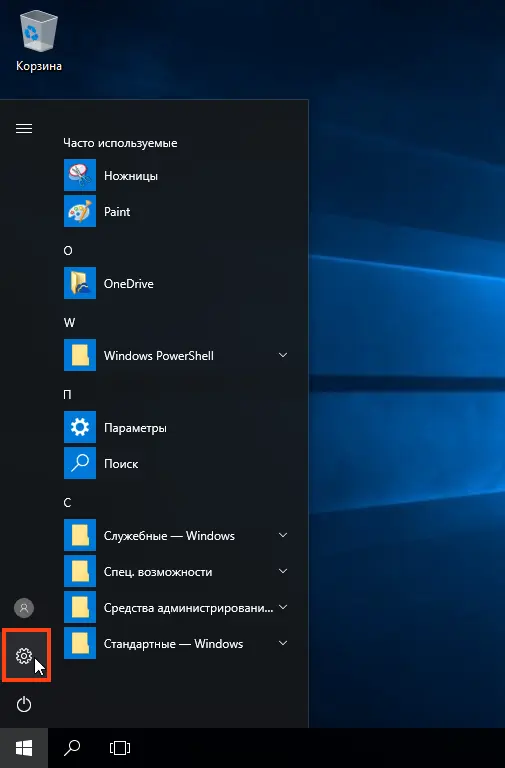Click the user account avatar icon
This screenshot has width=505, height=768.
(24, 608)
